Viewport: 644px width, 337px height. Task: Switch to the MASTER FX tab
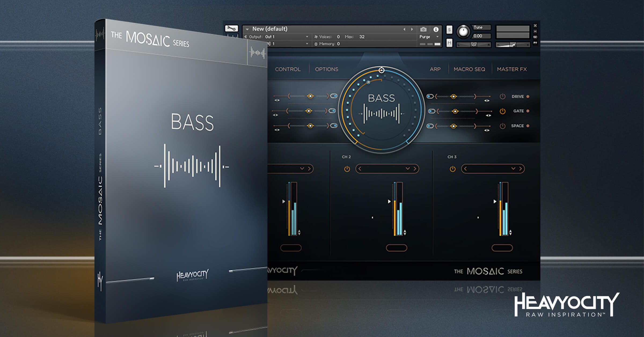point(512,69)
